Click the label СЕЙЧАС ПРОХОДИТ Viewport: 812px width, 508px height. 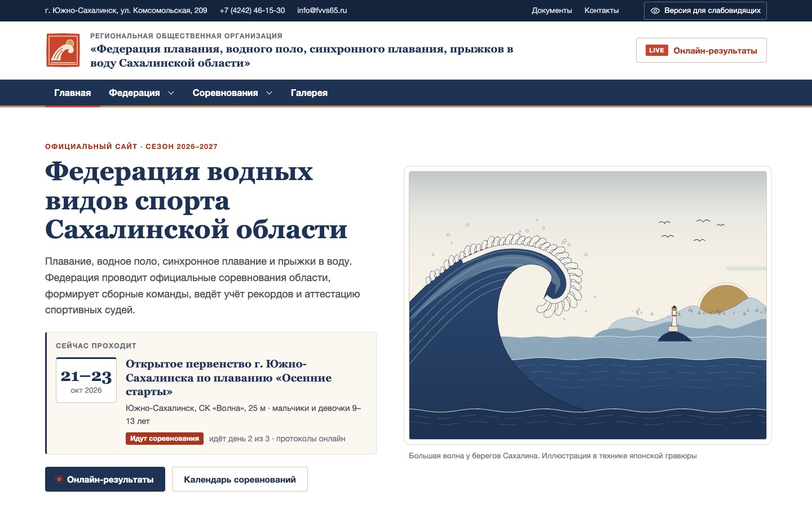click(x=96, y=345)
